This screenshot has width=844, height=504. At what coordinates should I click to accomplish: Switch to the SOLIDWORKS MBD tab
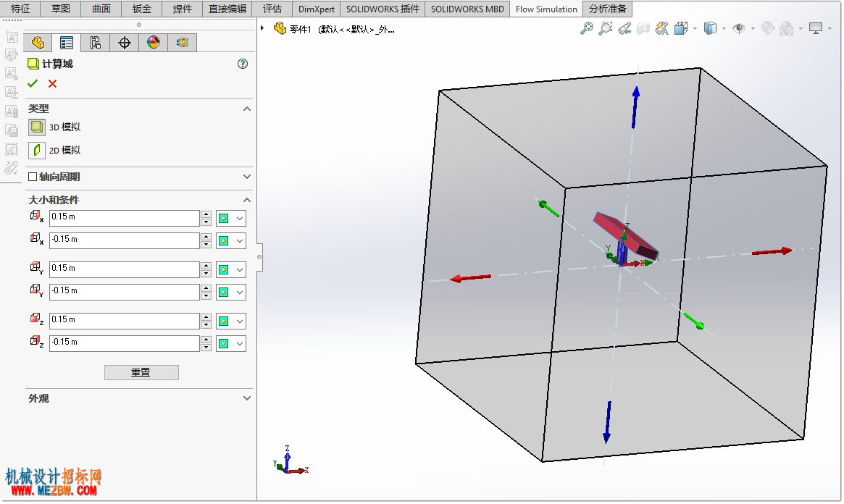pos(467,9)
